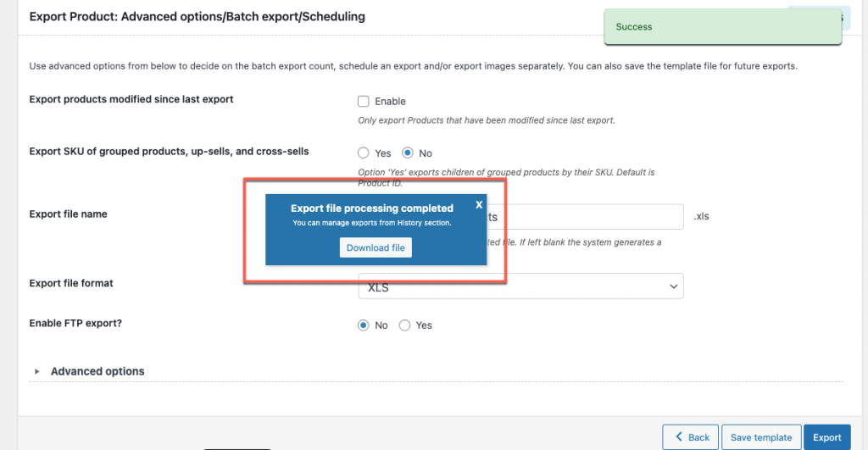Go back with the Back button

pyautogui.click(x=690, y=437)
